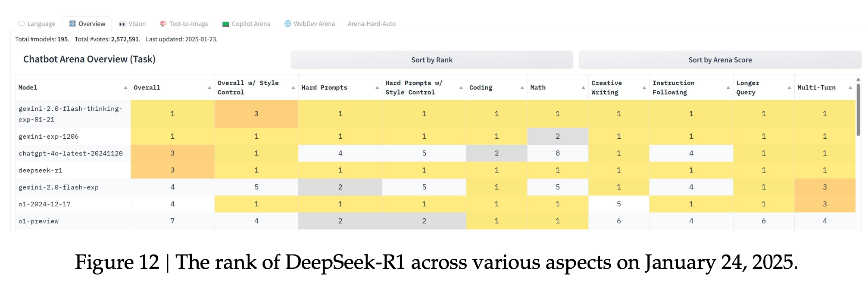Click the Model column header
The image size is (868, 286).
tap(73, 87)
